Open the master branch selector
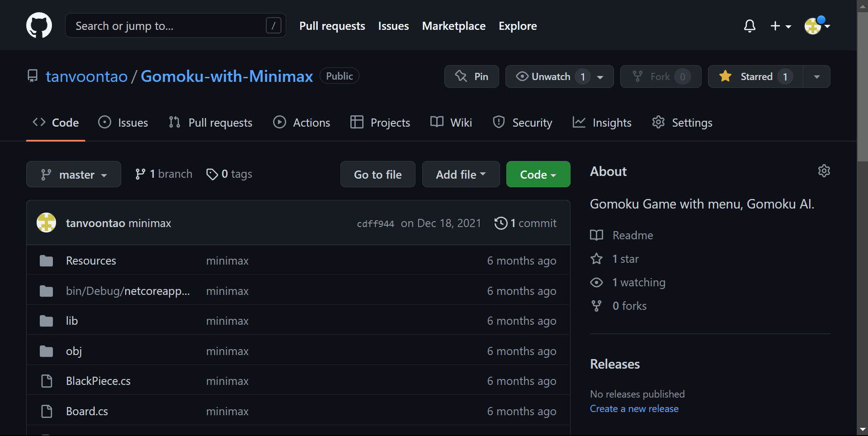Screen dimensions: 868x436 (74, 174)
